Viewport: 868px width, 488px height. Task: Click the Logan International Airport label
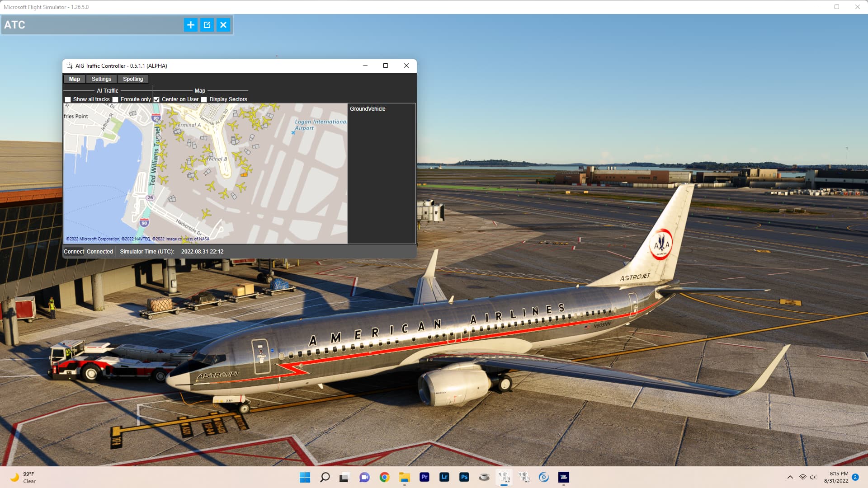click(x=320, y=125)
